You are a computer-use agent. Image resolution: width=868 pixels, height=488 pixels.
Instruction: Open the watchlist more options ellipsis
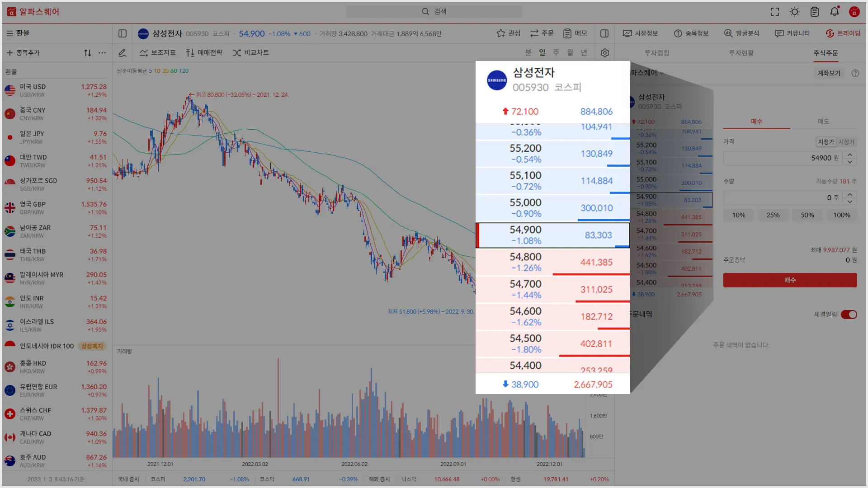102,53
